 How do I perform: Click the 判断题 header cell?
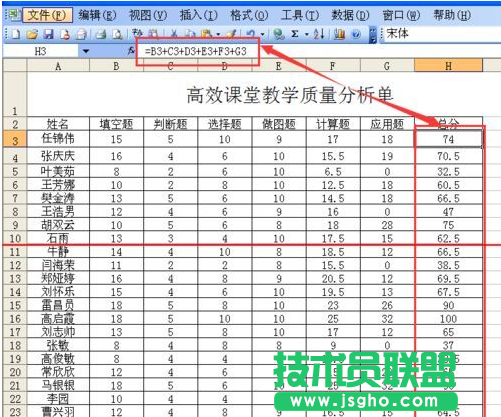pos(170,124)
